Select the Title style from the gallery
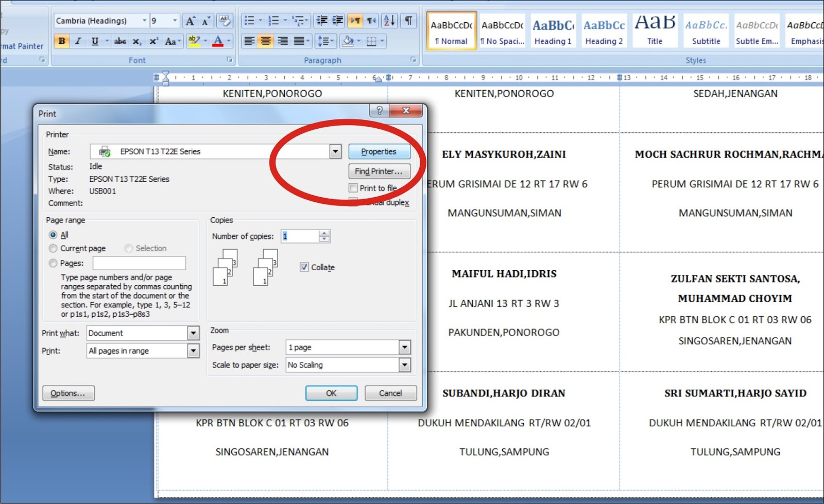The width and height of the screenshot is (824, 504). click(x=655, y=29)
